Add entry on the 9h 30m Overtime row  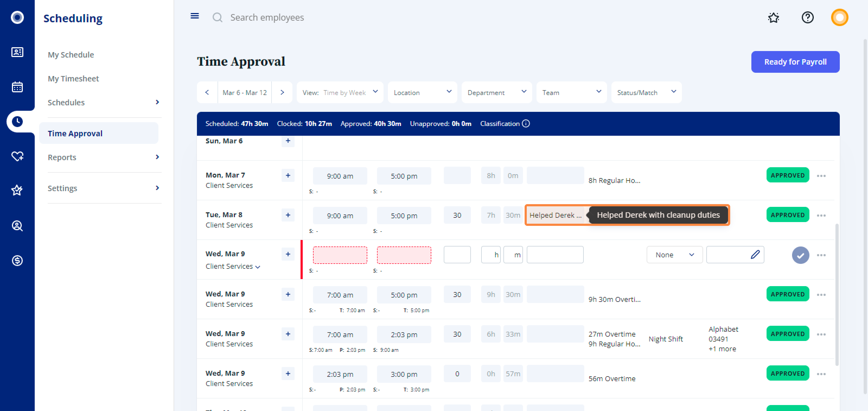click(288, 294)
